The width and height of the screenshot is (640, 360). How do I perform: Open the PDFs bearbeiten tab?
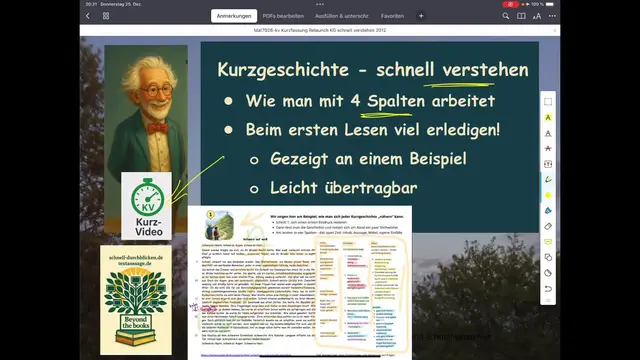(x=283, y=16)
